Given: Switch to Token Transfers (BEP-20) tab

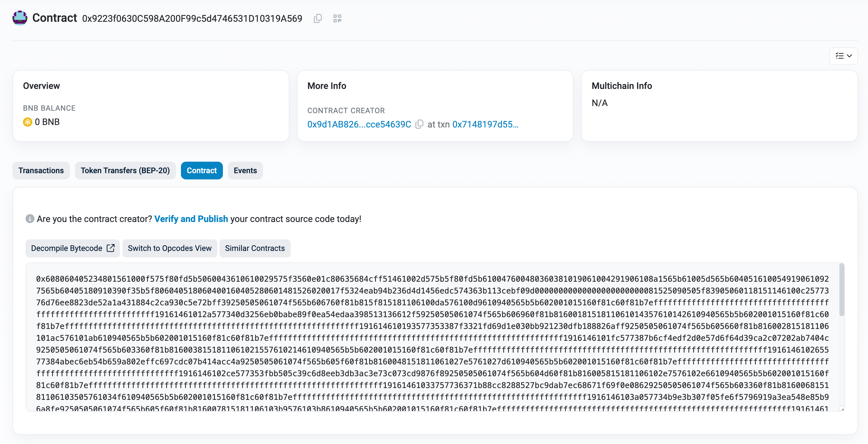Looking at the screenshot, I should point(125,170).
